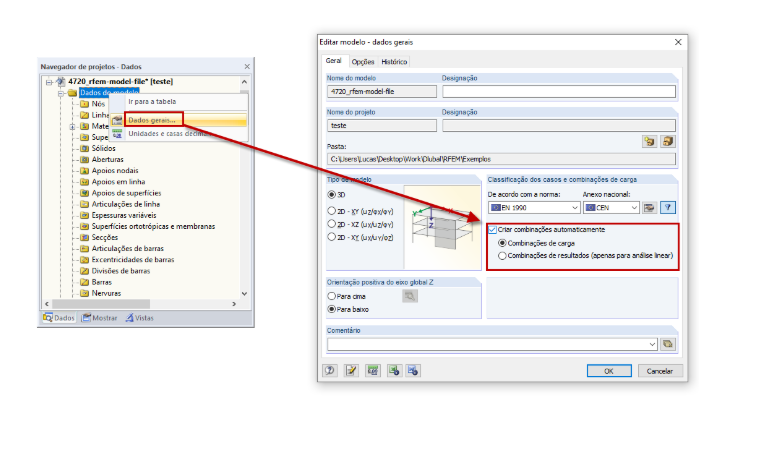Open the EN 1990 norma dropdown
Image resolution: width=760 pixels, height=454 pixels.
pyautogui.click(x=534, y=207)
